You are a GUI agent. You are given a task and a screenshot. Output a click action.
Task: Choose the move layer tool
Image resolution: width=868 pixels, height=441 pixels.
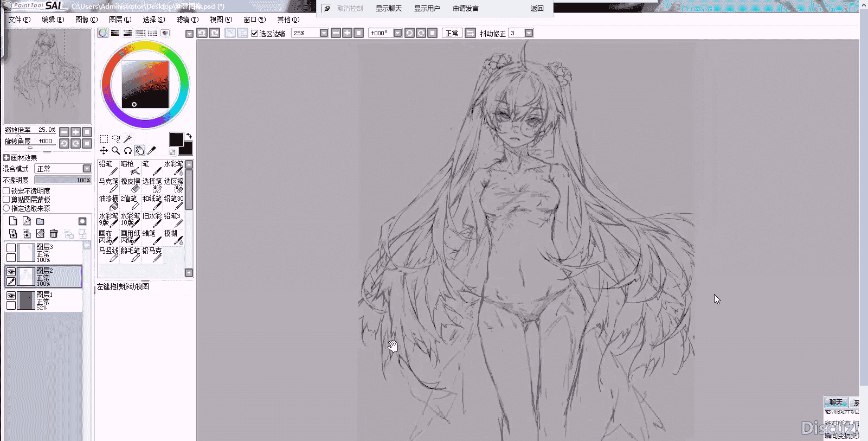[x=104, y=150]
